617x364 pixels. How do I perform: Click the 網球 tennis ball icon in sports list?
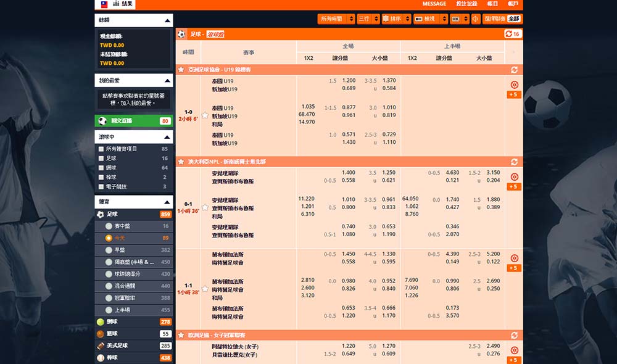(101, 322)
